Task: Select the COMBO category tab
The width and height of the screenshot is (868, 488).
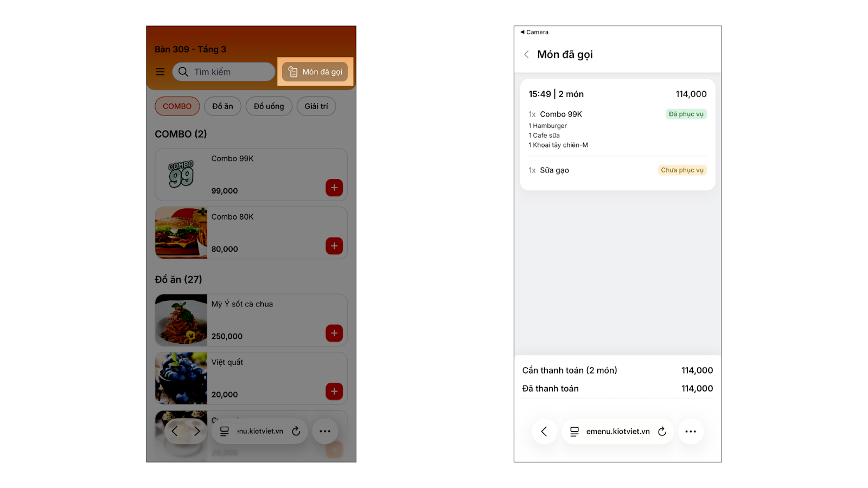Action: tap(177, 106)
